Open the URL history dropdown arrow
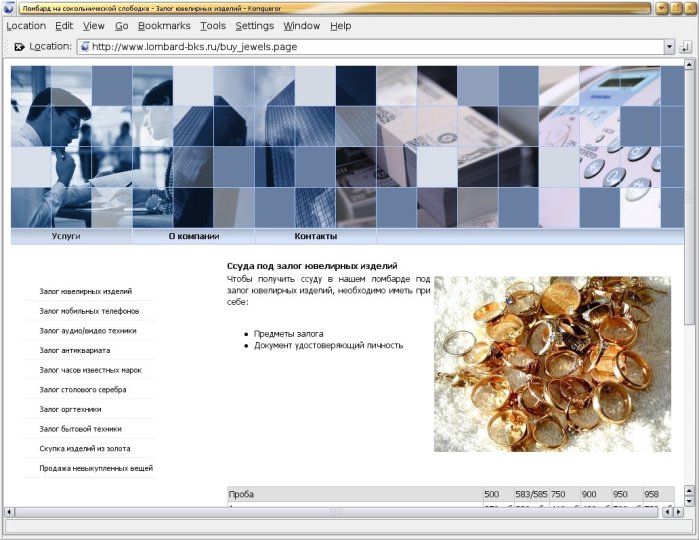The image size is (699, 540). tap(669, 46)
